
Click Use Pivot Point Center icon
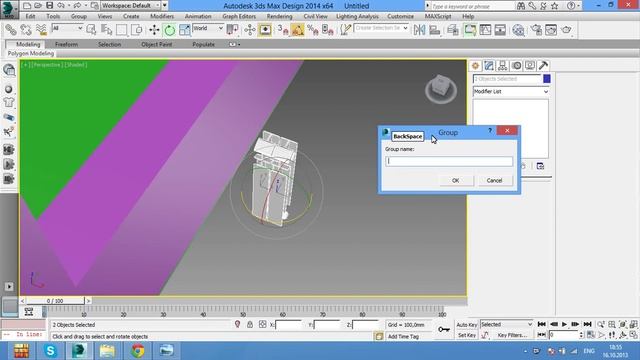click(232, 30)
